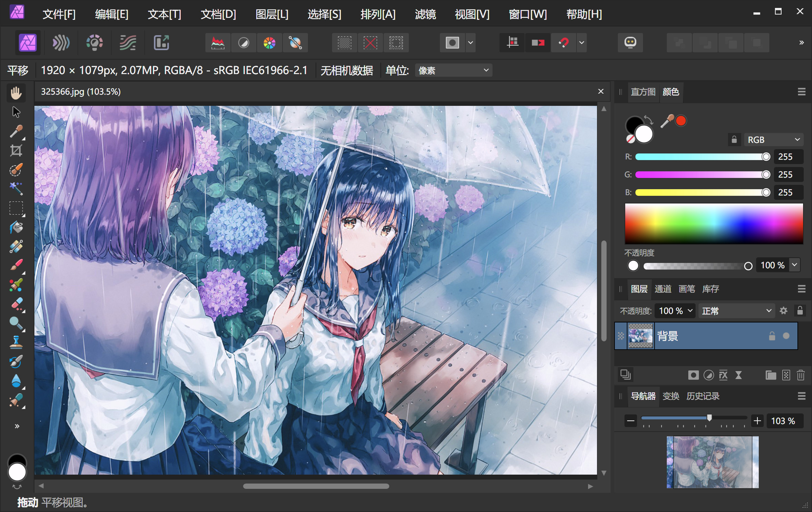
Task: Apply Auto White Balance adjustment
Action: point(295,43)
